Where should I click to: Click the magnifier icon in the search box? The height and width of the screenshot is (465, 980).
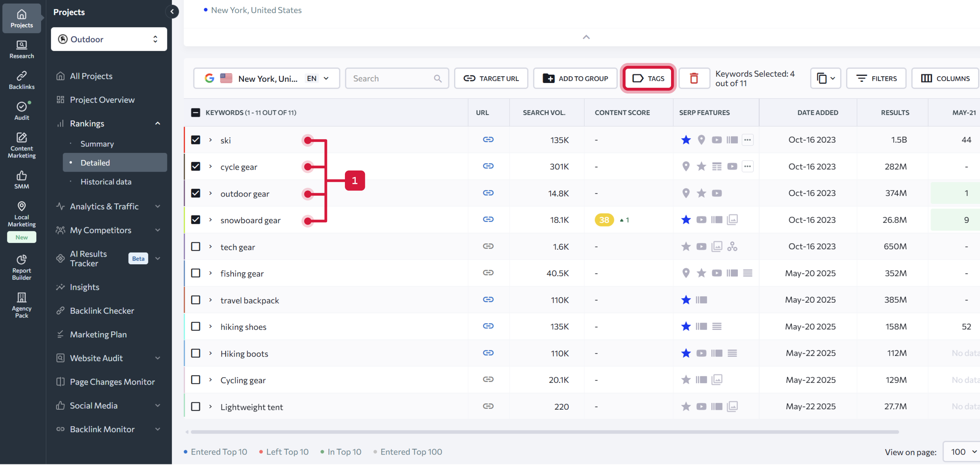point(437,79)
